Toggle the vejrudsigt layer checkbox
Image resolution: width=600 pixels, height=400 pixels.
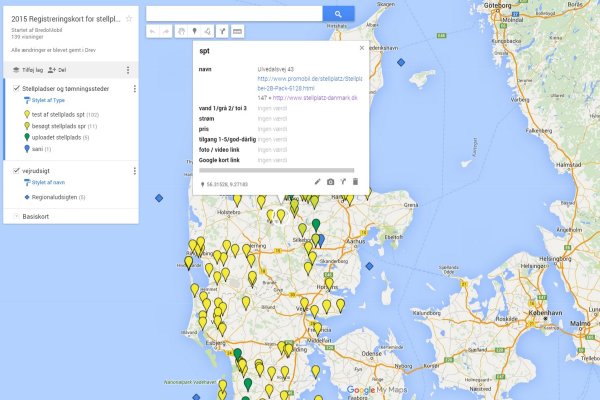pyautogui.click(x=15, y=171)
